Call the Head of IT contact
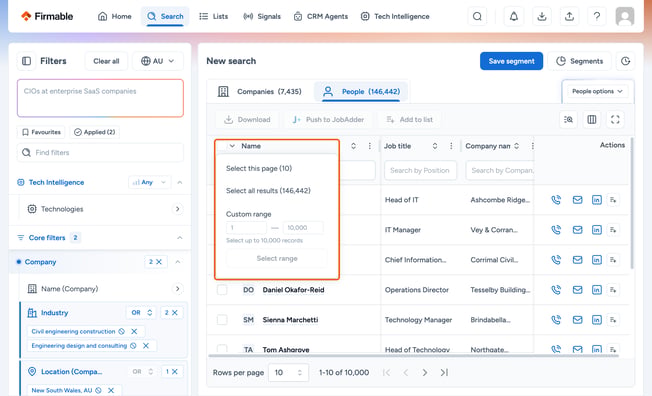This screenshot has width=652, height=396. [x=556, y=200]
